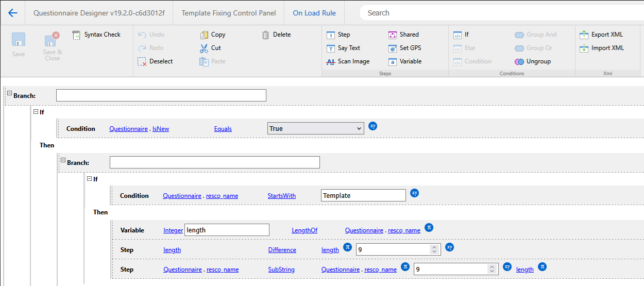This screenshot has height=286, width=644.
Task: Insert a Shared step
Action: click(403, 35)
